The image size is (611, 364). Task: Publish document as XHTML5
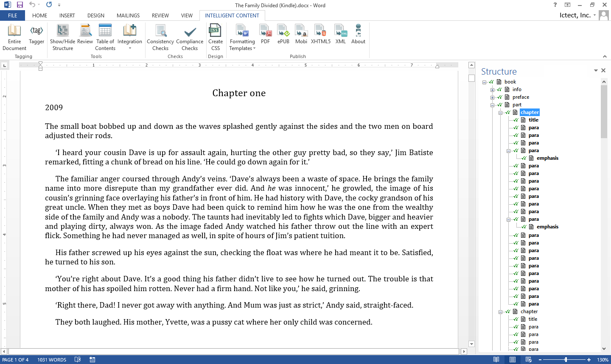(321, 34)
